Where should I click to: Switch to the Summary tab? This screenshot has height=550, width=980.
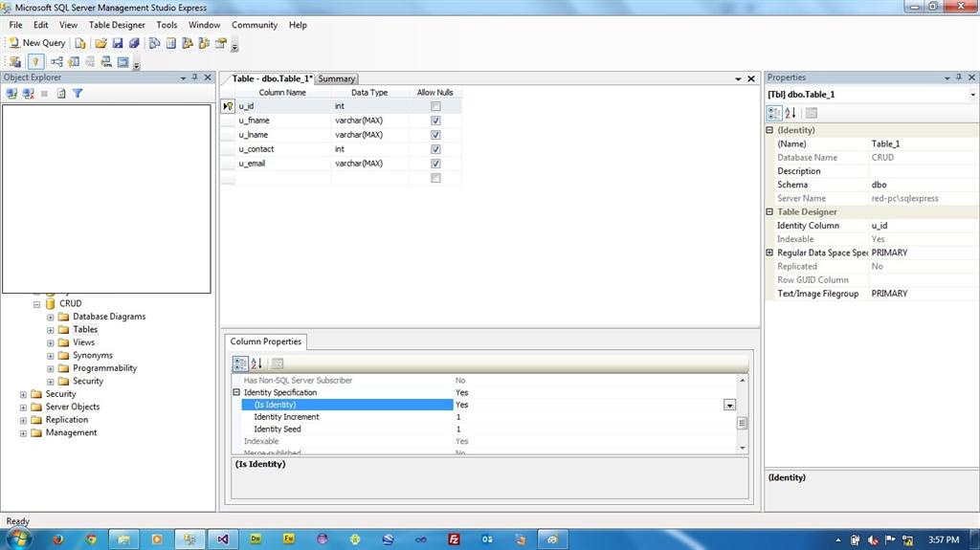click(336, 78)
